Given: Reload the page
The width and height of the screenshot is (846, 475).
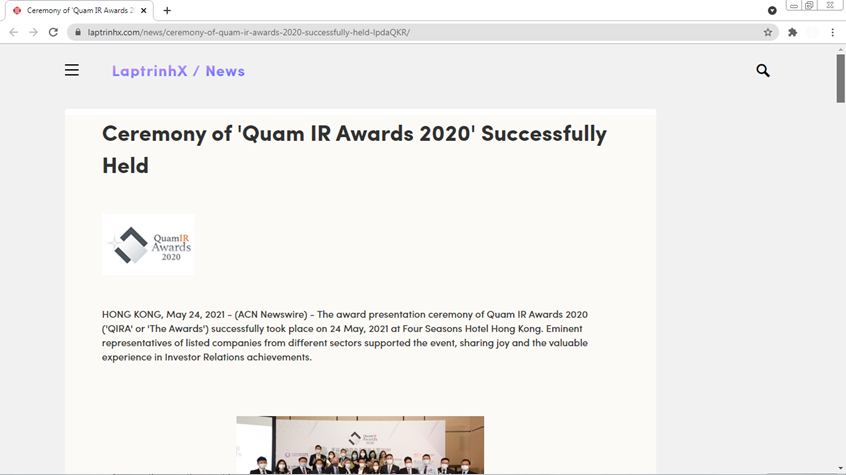Looking at the screenshot, I should pyautogui.click(x=53, y=32).
